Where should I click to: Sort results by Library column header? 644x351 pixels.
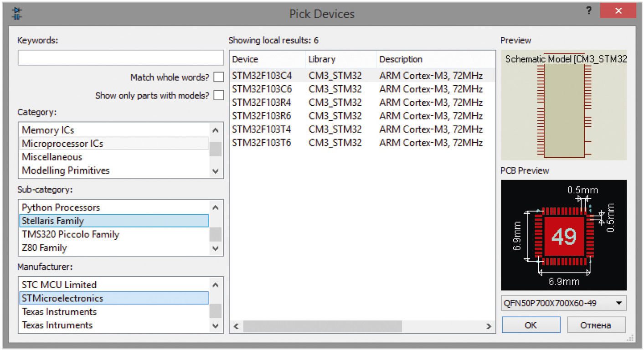tap(341, 59)
